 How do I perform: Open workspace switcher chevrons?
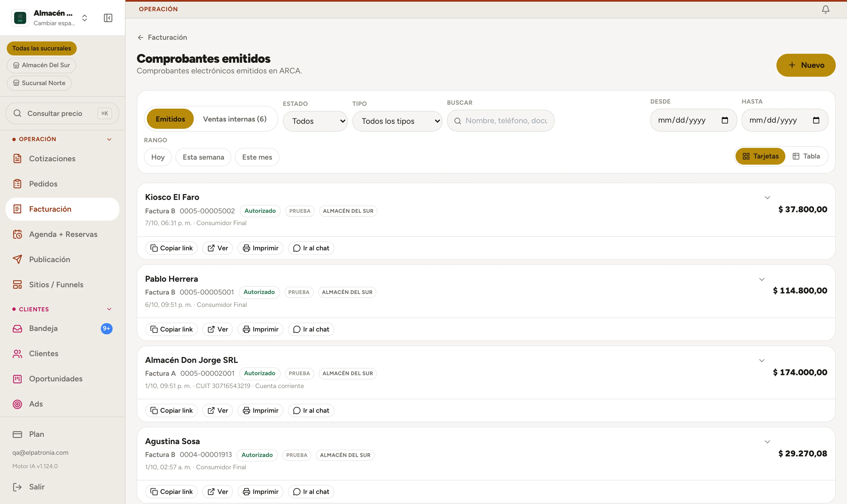(x=85, y=18)
